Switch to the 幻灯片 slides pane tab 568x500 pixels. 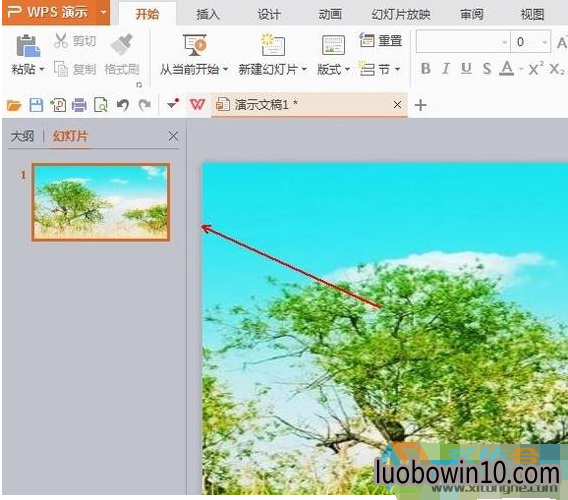70,136
